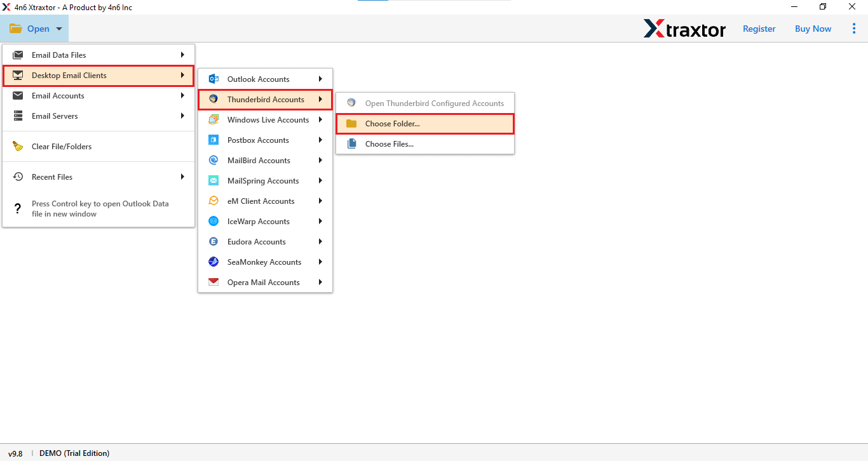Choose the Windows Live Accounts menu item
The width and height of the screenshot is (868, 461).
(x=268, y=119)
